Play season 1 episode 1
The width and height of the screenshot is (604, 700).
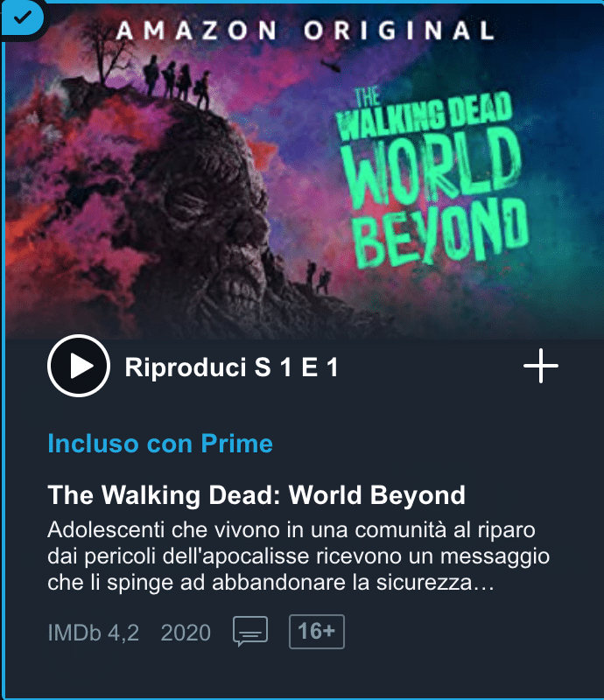(x=79, y=366)
